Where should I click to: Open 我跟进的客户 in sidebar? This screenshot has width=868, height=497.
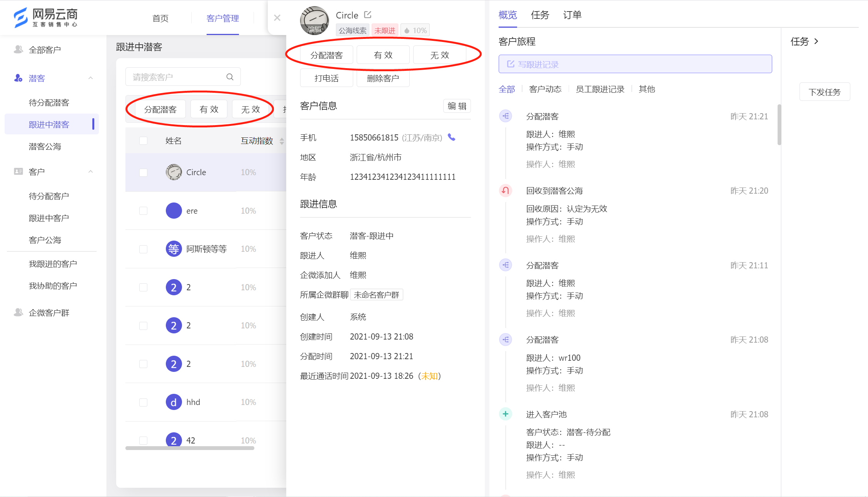click(53, 264)
